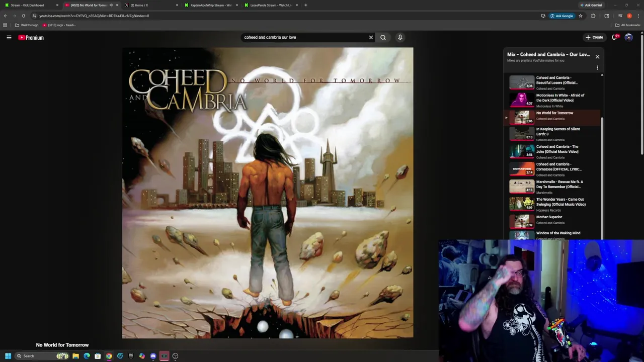Click Windows taskbar Search box
This screenshot has width=644, height=362.
(x=43, y=356)
